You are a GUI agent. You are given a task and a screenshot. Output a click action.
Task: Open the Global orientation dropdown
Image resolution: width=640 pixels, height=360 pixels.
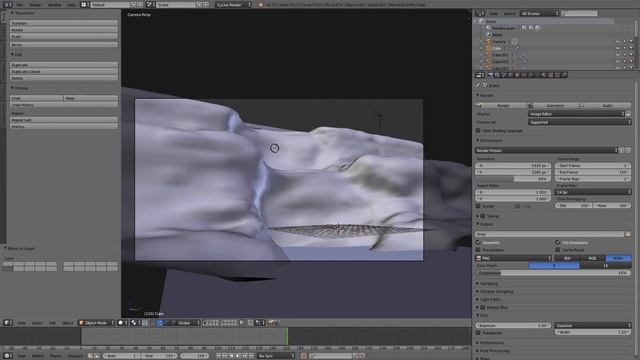pyautogui.click(x=189, y=322)
